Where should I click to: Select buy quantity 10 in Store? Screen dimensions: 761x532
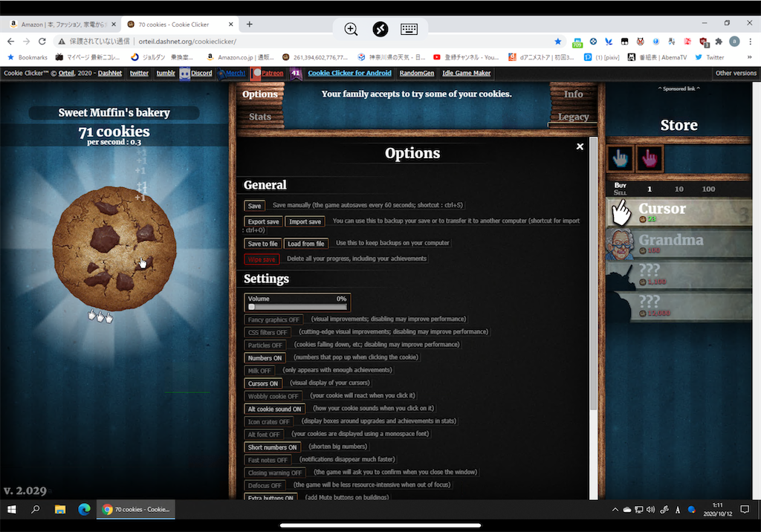point(679,189)
